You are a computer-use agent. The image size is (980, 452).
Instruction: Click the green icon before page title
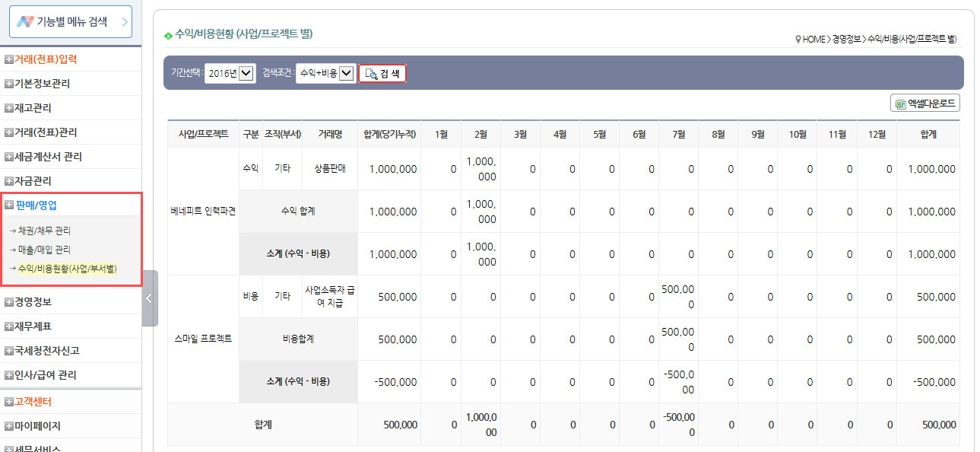pos(168,35)
